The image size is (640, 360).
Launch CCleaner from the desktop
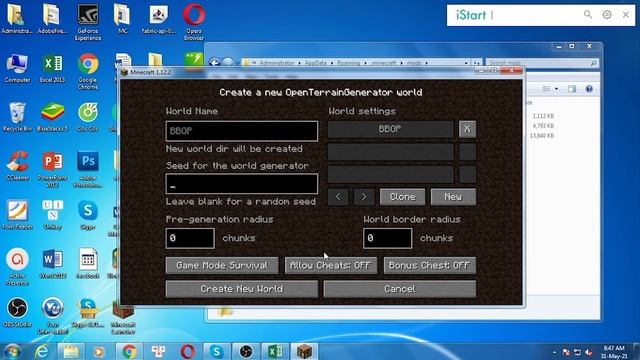pyautogui.click(x=17, y=166)
